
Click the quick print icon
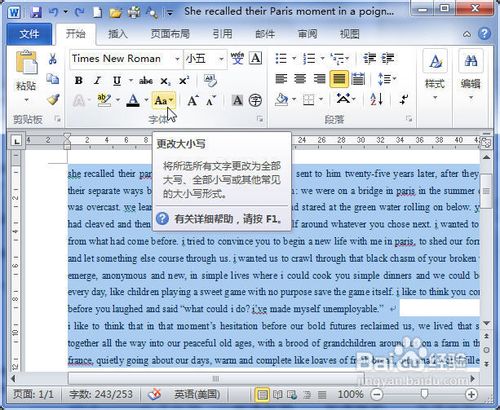134,13
